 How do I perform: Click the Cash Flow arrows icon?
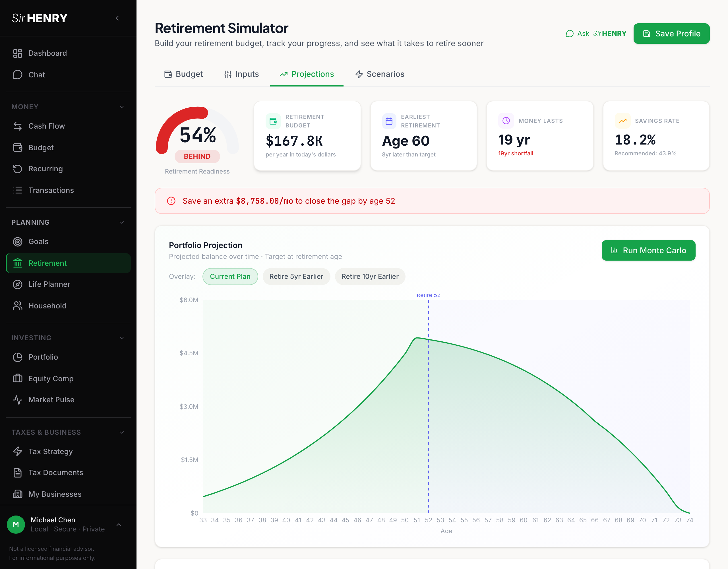(x=17, y=126)
